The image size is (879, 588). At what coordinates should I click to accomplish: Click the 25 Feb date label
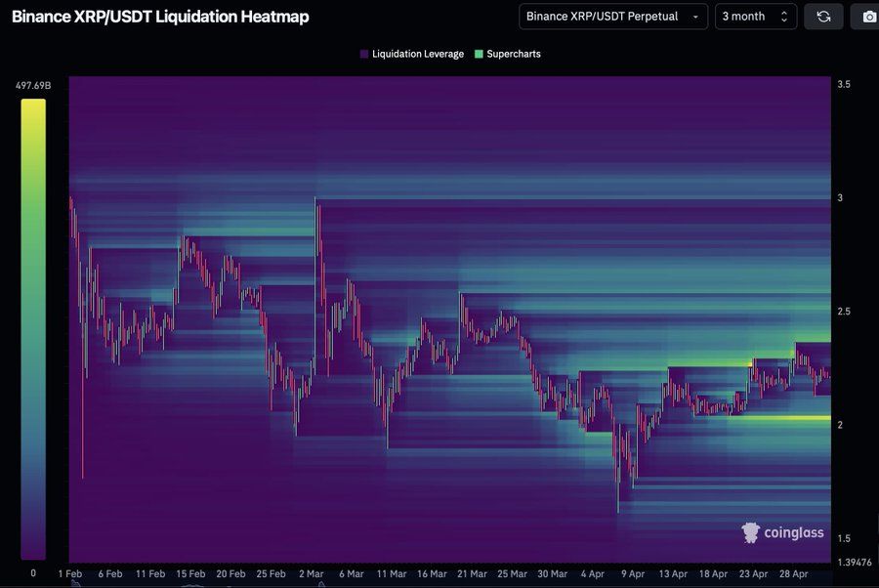pyautogui.click(x=271, y=574)
